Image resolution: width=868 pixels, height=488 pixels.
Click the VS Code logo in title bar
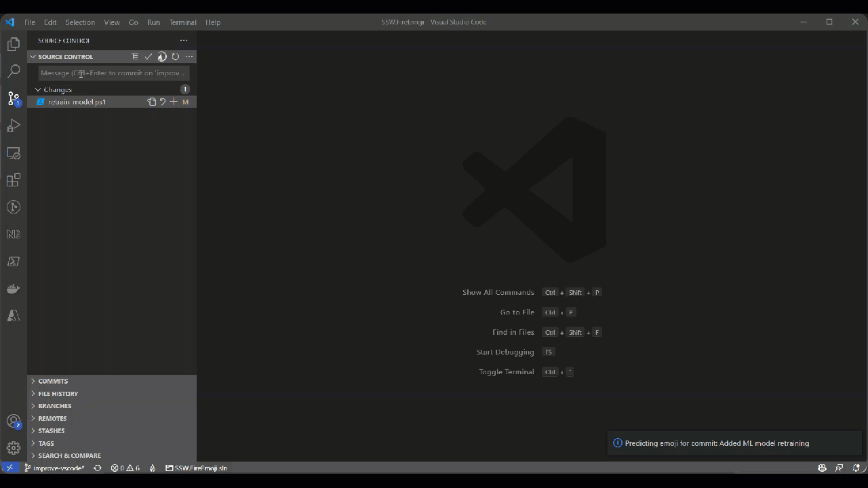click(x=10, y=22)
